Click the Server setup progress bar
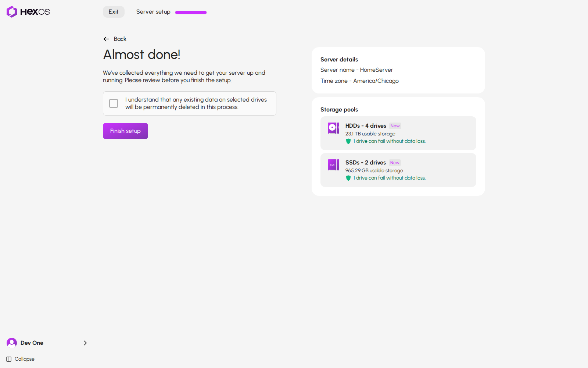 [191, 12]
